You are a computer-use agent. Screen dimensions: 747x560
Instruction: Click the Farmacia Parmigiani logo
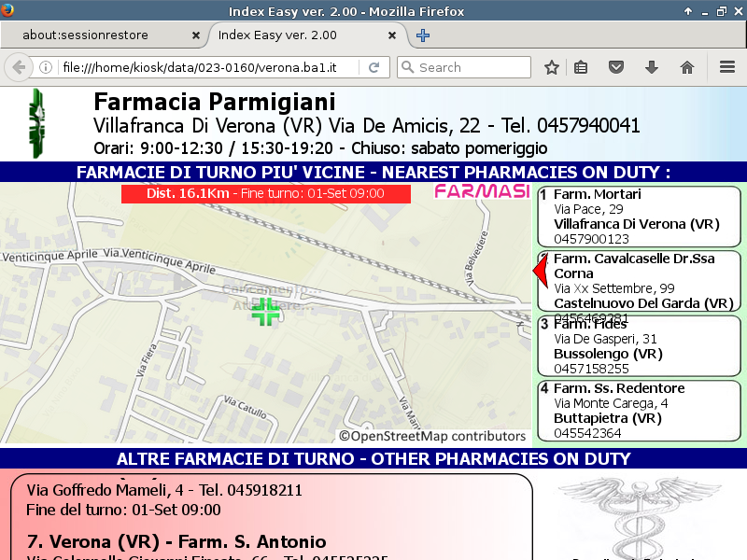coord(36,123)
